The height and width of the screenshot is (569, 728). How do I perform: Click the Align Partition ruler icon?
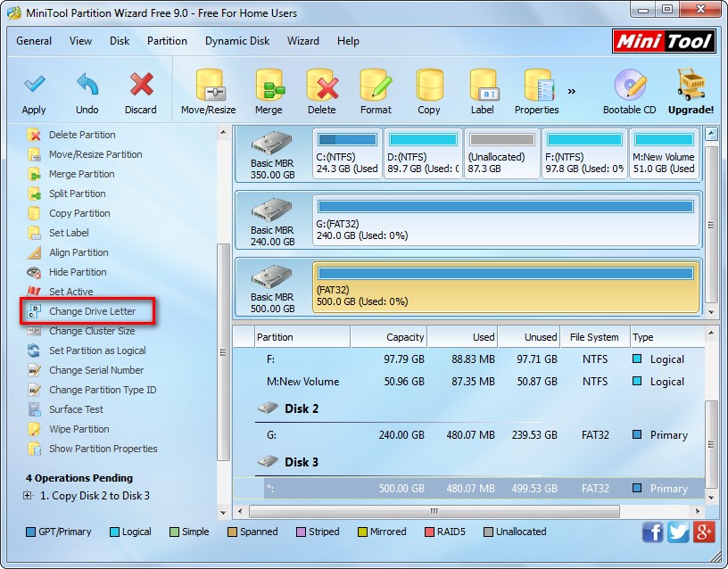[x=34, y=253]
